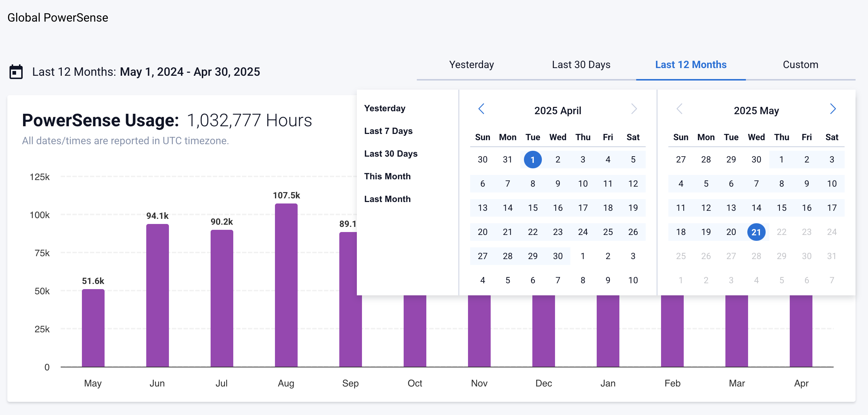Switch to the Yesterday tab
The width and height of the screenshot is (868, 415).
tap(471, 65)
